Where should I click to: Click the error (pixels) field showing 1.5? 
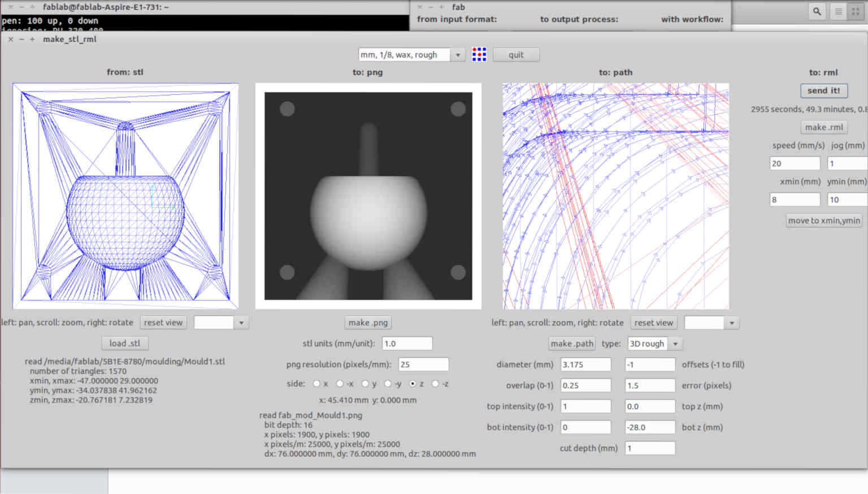click(650, 385)
